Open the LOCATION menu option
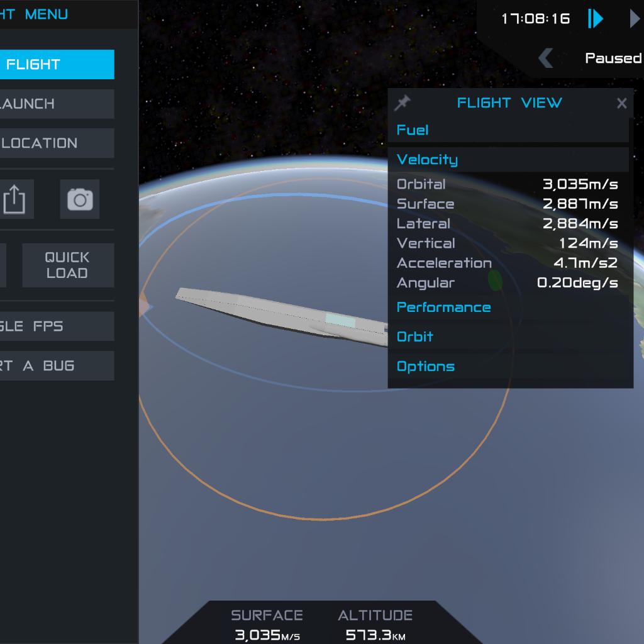This screenshot has width=644, height=644. tap(57, 143)
